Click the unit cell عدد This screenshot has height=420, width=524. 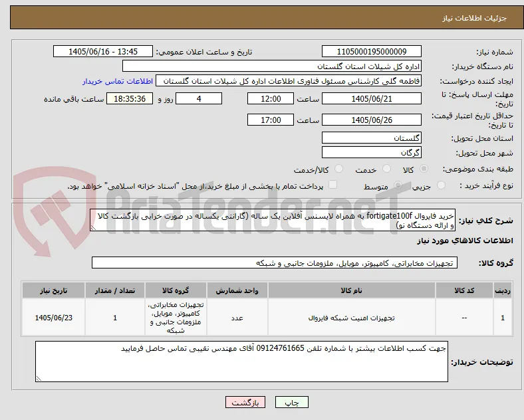click(x=237, y=318)
